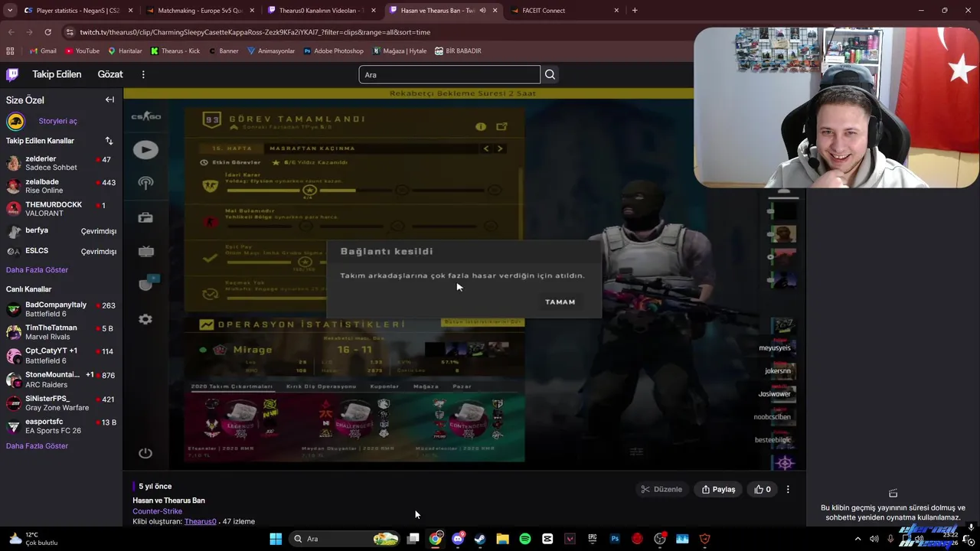The height and width of the screenshot is (551, 980).
Task: Open a new browser tab
Action: [635, 11]
